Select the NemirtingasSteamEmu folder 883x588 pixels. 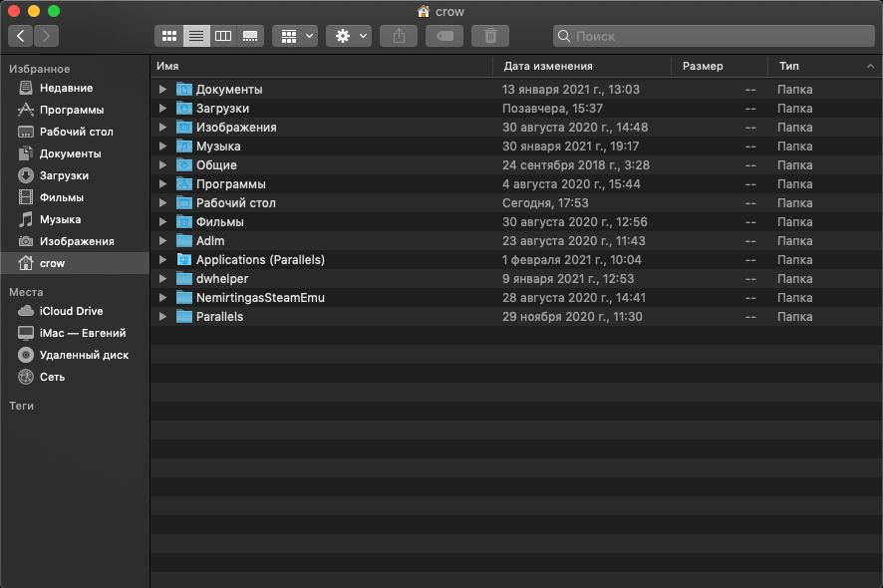(x=516, y=297)
